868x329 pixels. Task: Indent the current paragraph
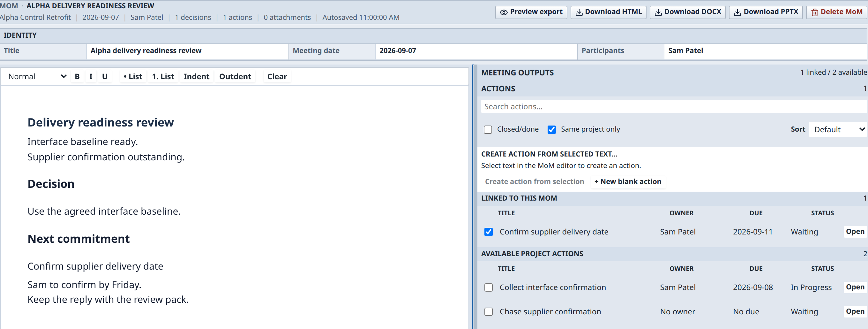coord(197,77)
